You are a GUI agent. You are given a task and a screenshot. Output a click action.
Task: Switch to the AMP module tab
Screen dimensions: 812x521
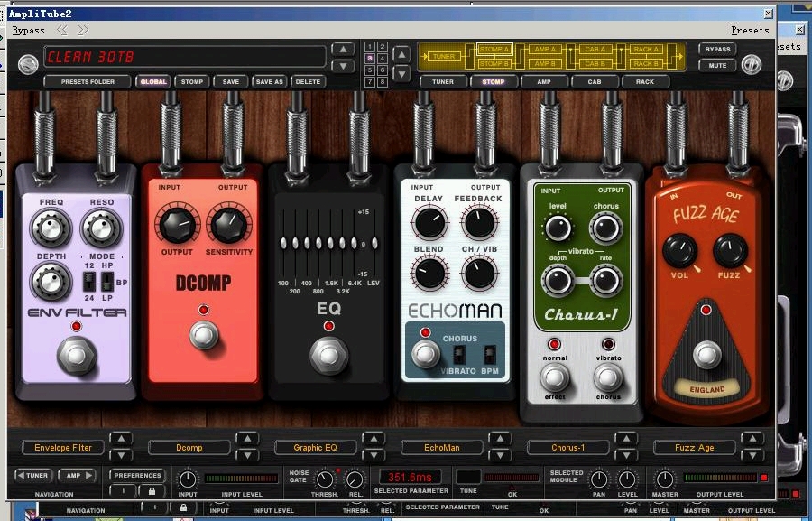[544, 82]
